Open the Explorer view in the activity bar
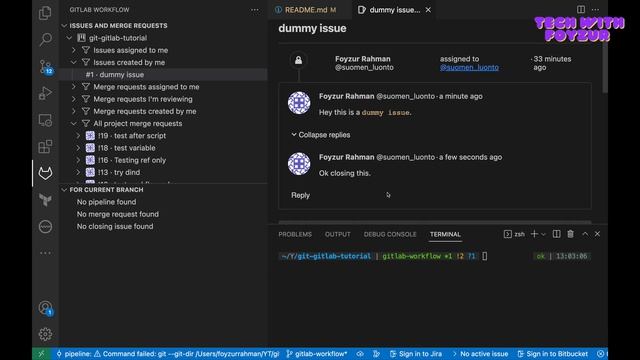 point(45,13)
